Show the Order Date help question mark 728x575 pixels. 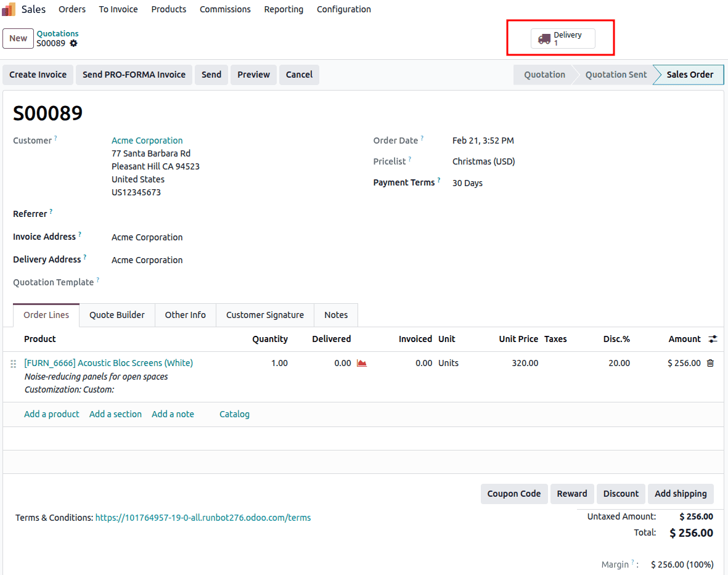pos(422,138)
